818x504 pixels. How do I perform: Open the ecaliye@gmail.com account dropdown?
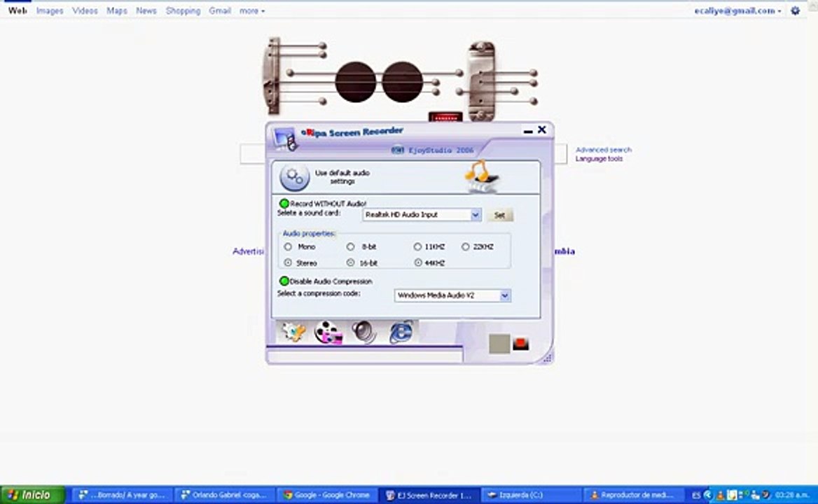(737, 10)
